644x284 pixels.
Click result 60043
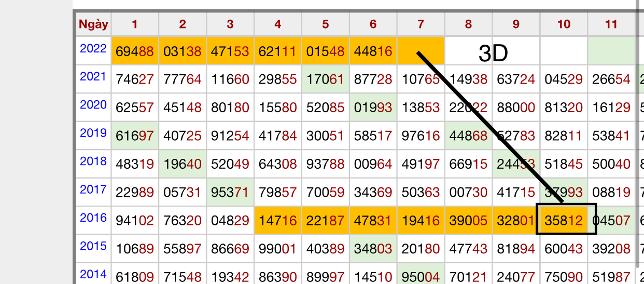[564, 248]
